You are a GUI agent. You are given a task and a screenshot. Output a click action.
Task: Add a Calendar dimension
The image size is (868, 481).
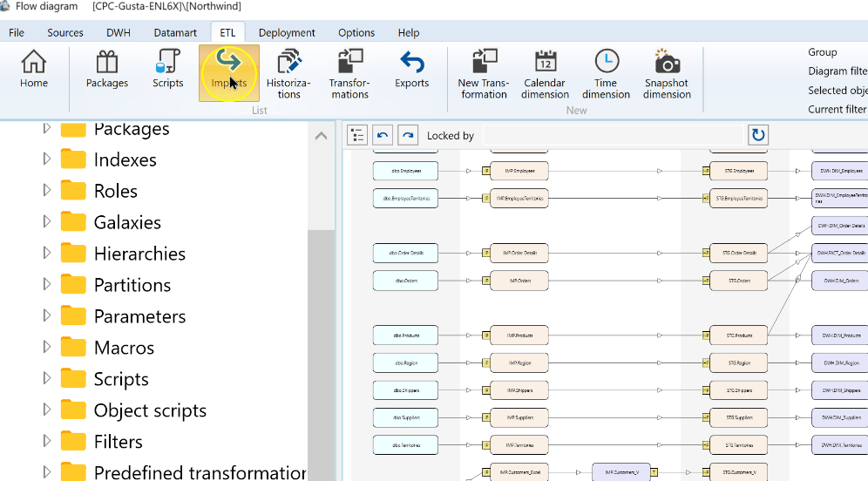tap(545, 74)
